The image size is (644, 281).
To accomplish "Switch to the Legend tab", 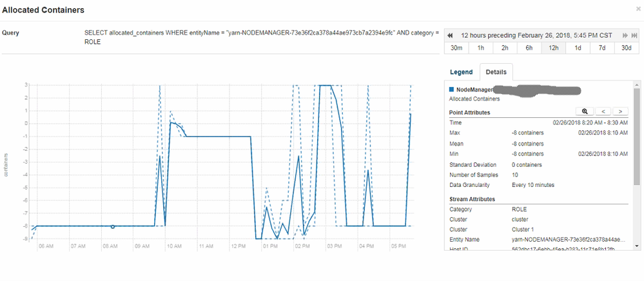I will coord(461,72).
